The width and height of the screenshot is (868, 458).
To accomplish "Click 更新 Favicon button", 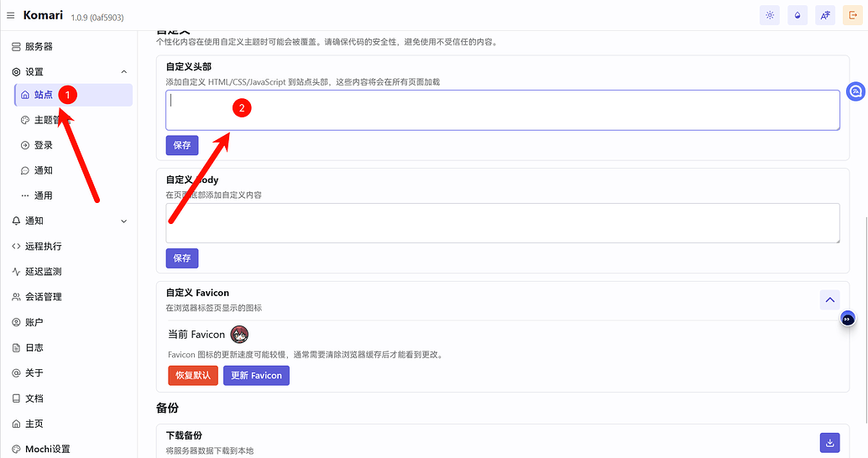I will point(256,375).
